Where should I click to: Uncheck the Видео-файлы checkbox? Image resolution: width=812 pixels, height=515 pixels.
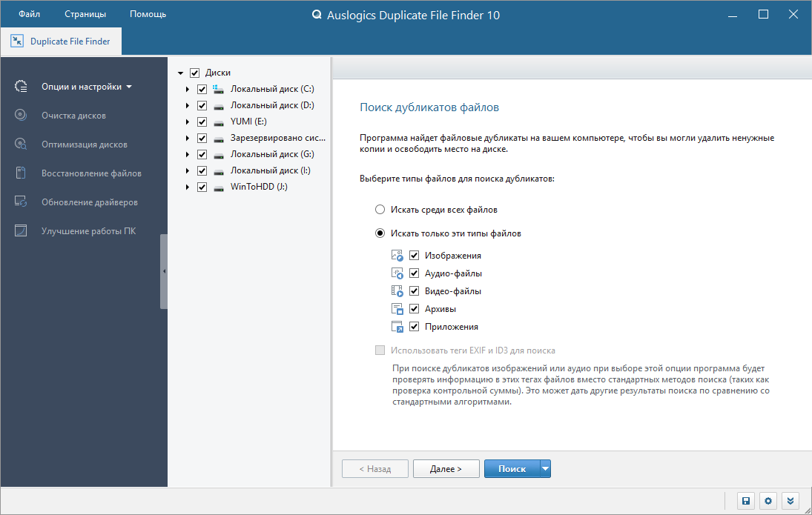pos(414,291)
